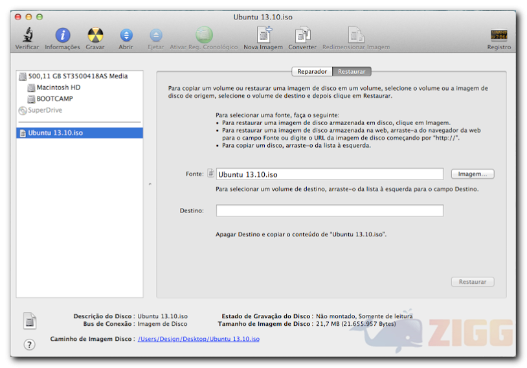
Task: Click the help question mark button
Action: [x=30, y=344]
